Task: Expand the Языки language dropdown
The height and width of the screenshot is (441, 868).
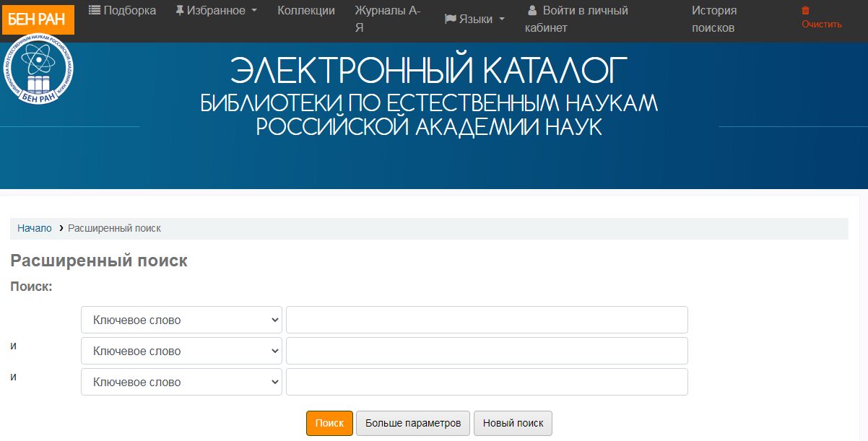Action: pyautogui.click(x=474, y=19)
